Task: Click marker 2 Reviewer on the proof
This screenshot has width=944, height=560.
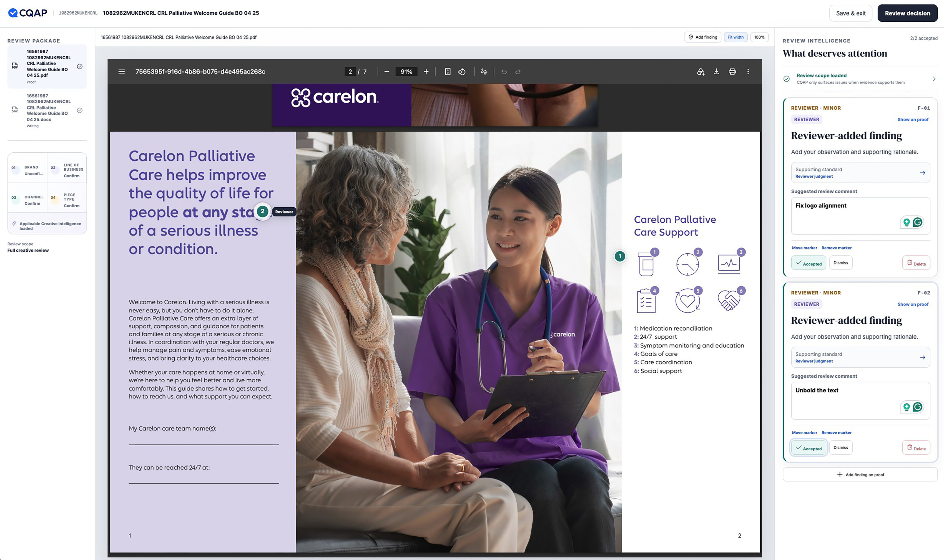Action: 263,211
